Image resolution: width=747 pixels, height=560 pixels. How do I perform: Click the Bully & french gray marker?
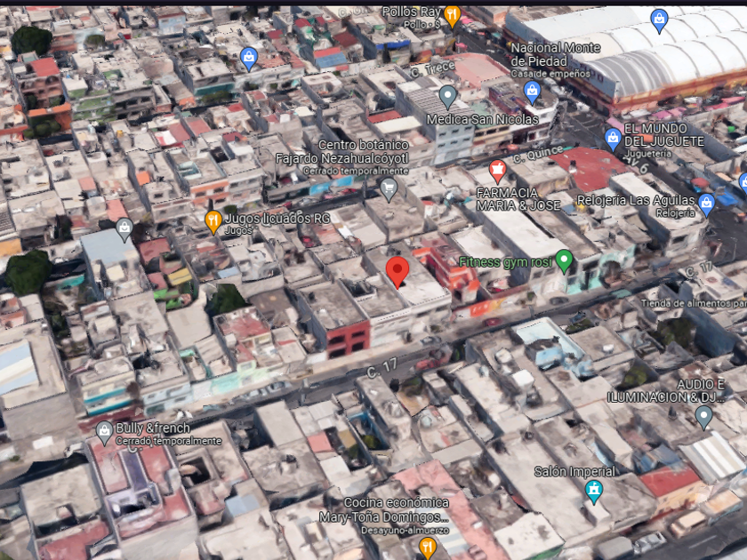[x=104, y=432]
